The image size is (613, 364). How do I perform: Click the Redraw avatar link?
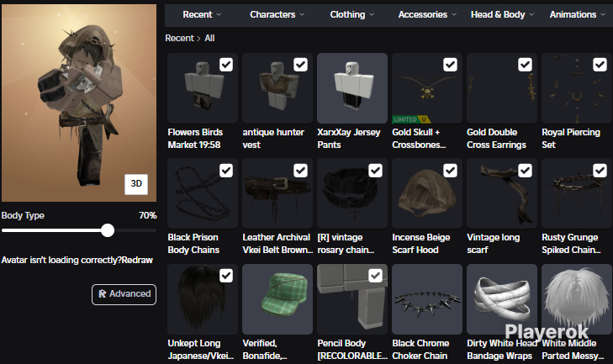click(137, 260)
